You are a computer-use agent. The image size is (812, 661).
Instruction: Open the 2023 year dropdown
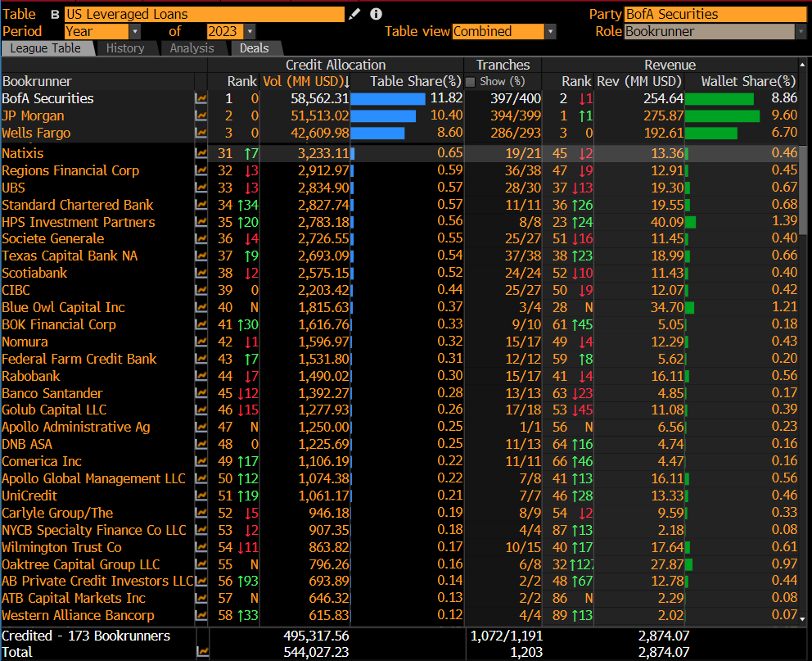[250, 32]
